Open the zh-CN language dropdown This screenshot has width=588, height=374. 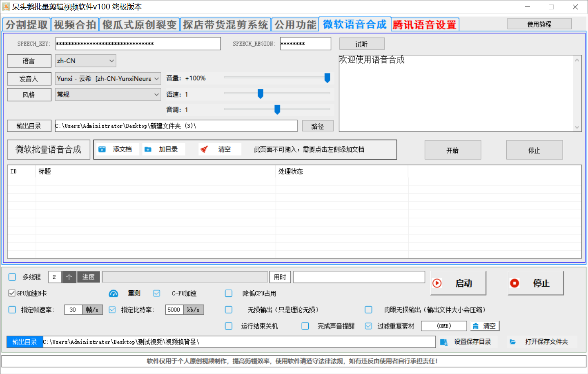(x=86, y=61)
